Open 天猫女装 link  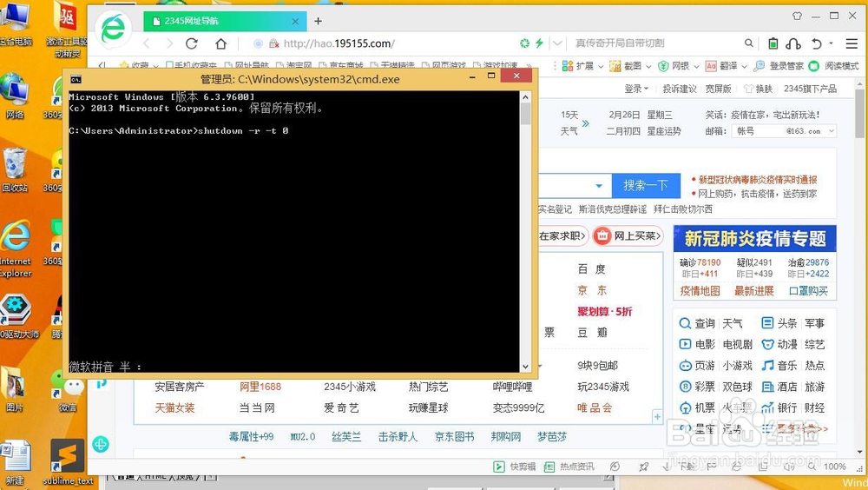(175, 408)
